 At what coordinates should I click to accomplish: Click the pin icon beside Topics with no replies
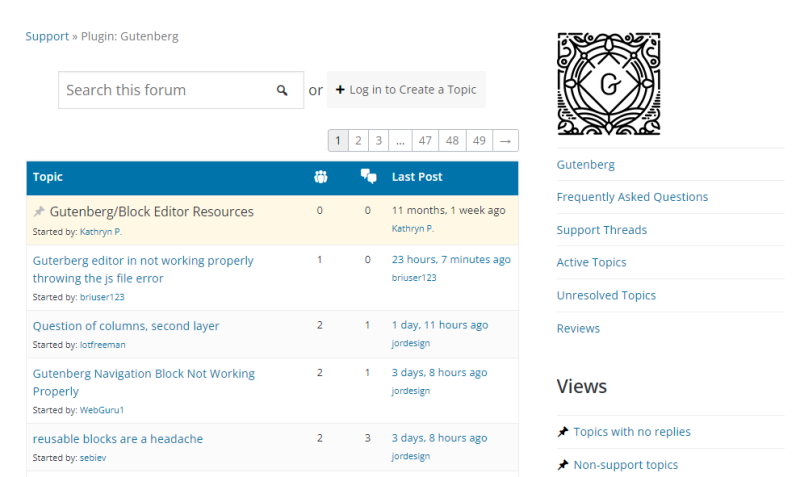563,432
